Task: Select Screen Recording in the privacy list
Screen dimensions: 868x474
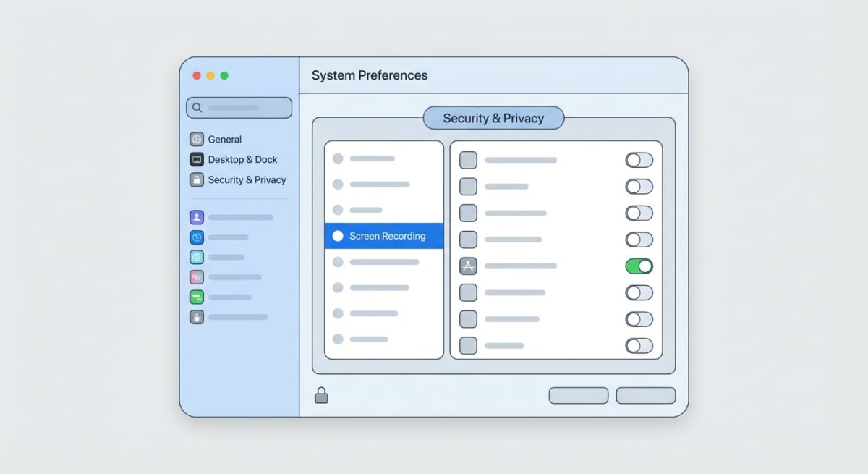Action: [383, 236]
